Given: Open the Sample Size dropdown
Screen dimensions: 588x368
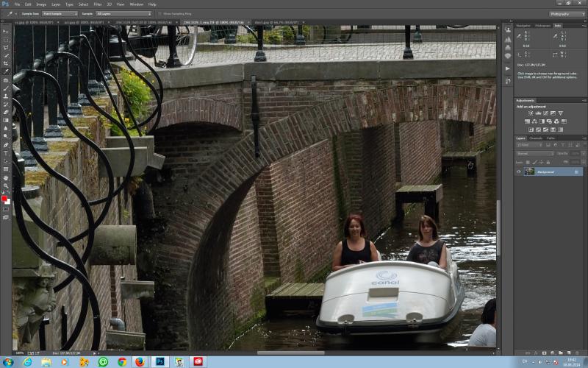Looking at the screenshot, I should coord(60,14).
